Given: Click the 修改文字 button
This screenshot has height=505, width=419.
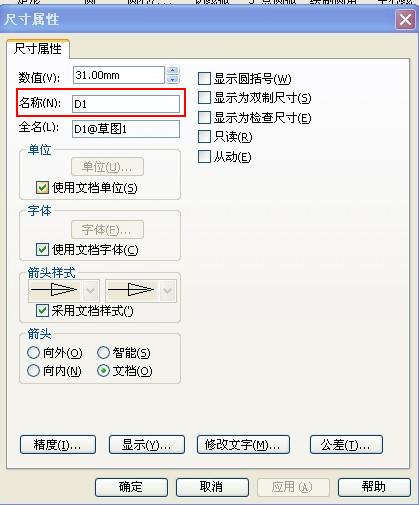Looking at the screenshot, I should coord(243,445).
